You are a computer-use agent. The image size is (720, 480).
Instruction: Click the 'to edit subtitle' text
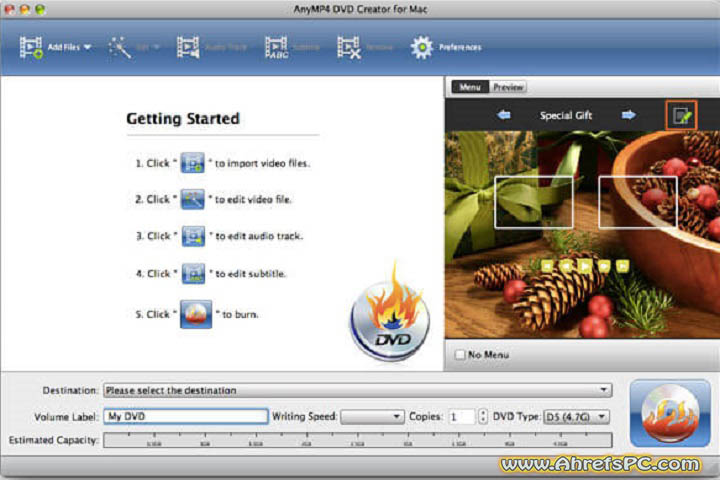(x=250, y=274)
